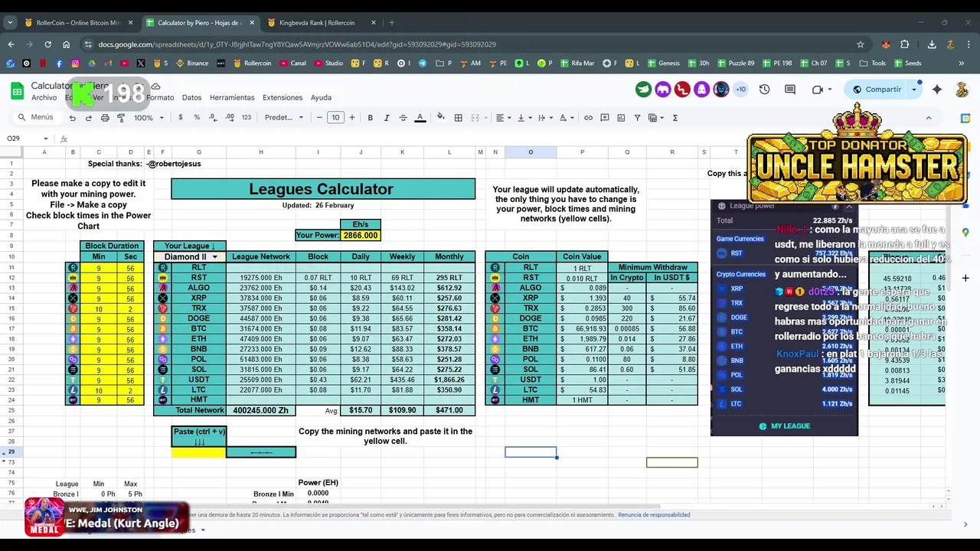Open the borders tool
This screenshot has height=551, width=980.
(458, 118)
